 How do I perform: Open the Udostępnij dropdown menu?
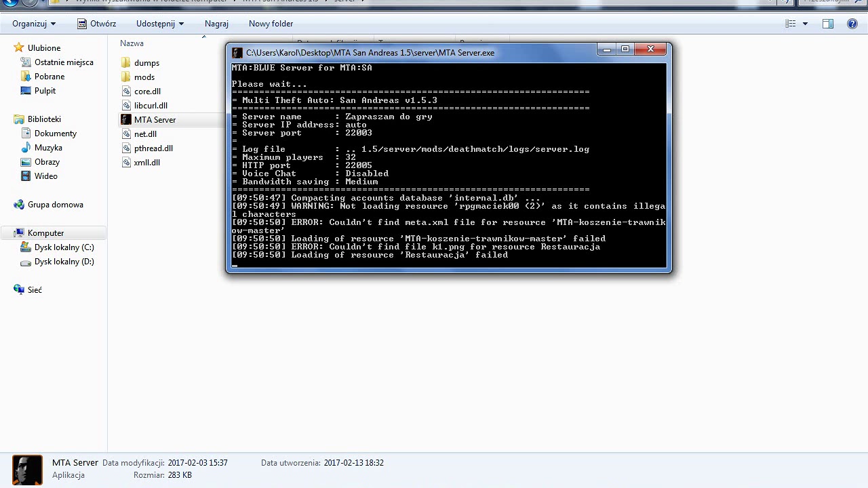[x=160, y=24]
